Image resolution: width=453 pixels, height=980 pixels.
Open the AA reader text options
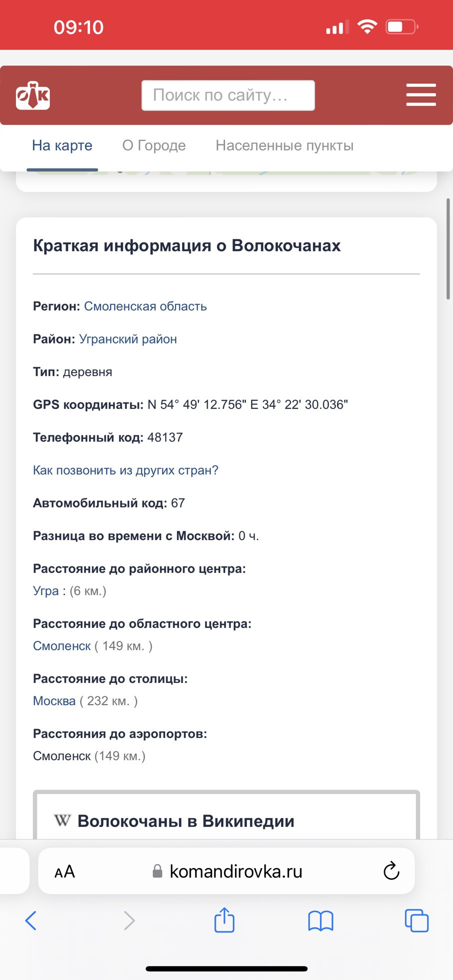64,872
